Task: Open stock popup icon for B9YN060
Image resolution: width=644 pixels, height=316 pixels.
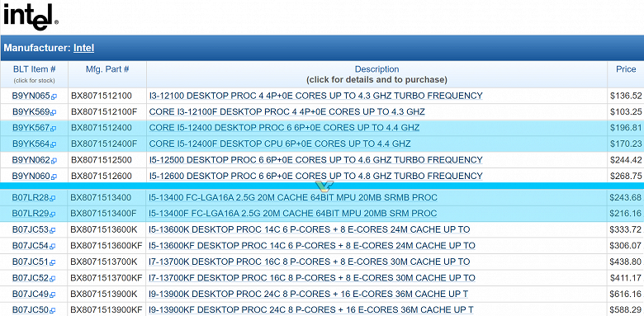Action: 54,177
